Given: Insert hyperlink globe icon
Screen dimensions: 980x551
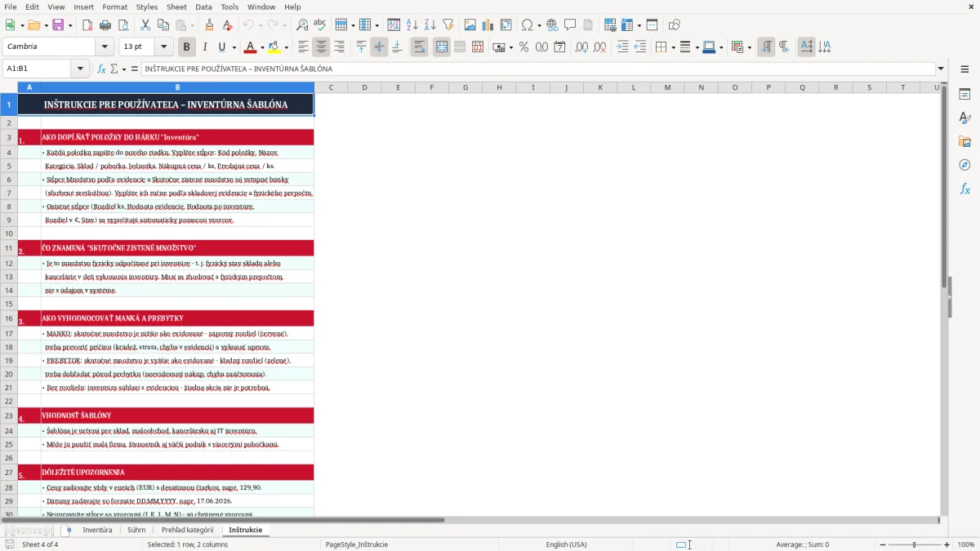Looking at the screenshot, I should (x=552, y=25).
